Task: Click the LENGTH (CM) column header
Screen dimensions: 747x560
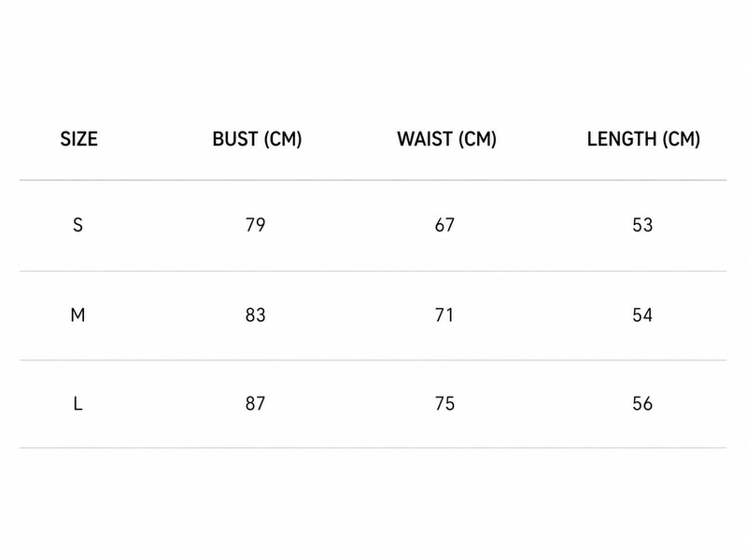Action: 643,139
